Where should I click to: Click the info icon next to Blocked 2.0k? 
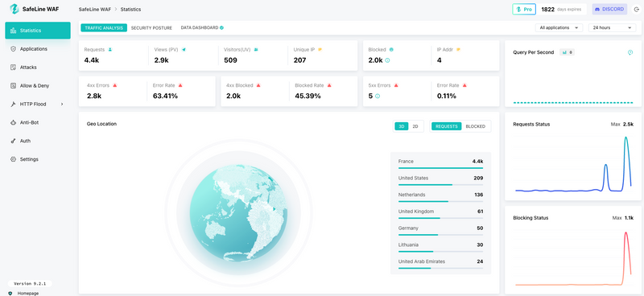[x=387, y=60]
